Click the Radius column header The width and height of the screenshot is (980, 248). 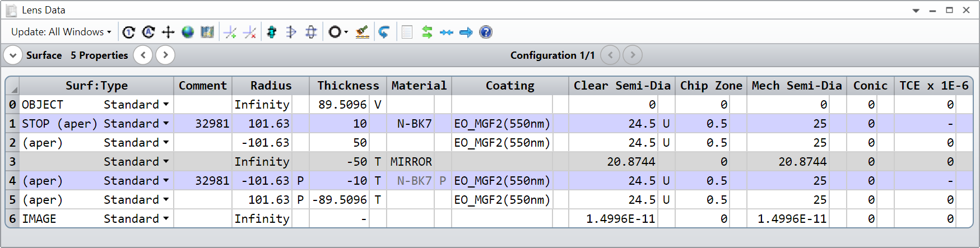271,86
